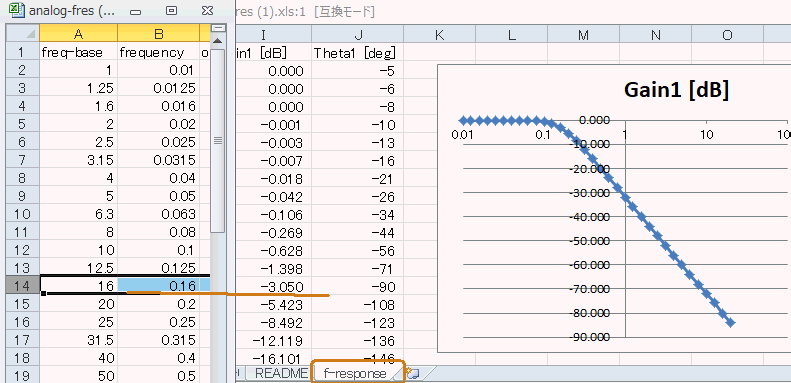Select column O header
Viewport: 791px width, 383px height.
tap(727, 34)
